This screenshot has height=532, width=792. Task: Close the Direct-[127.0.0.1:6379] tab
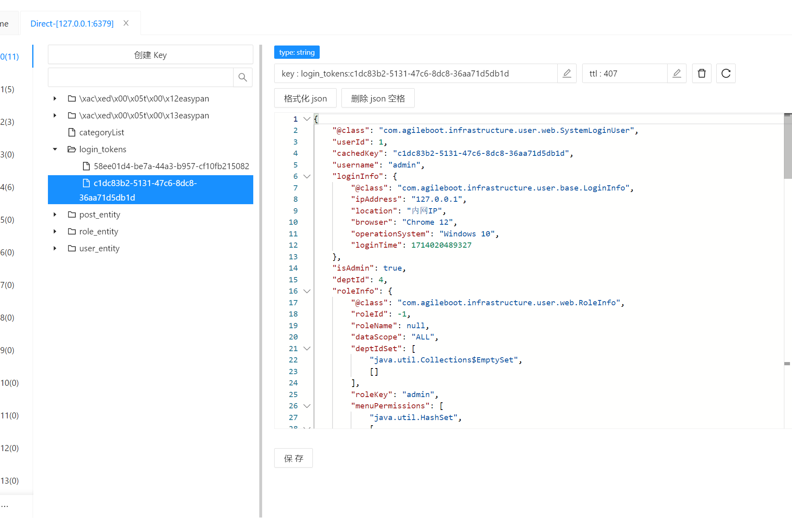126,23
